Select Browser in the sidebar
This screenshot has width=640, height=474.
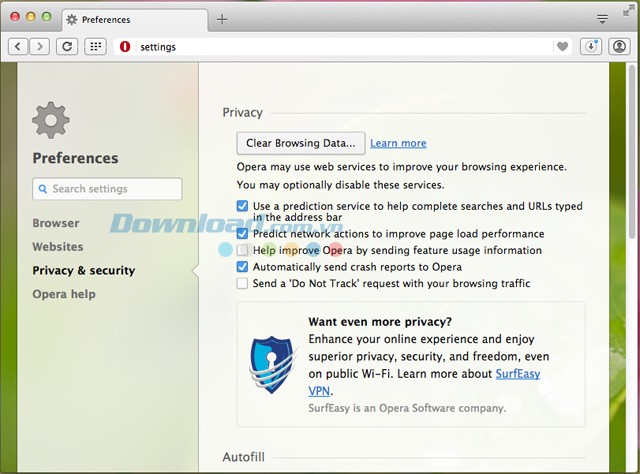tap(56, 223)
